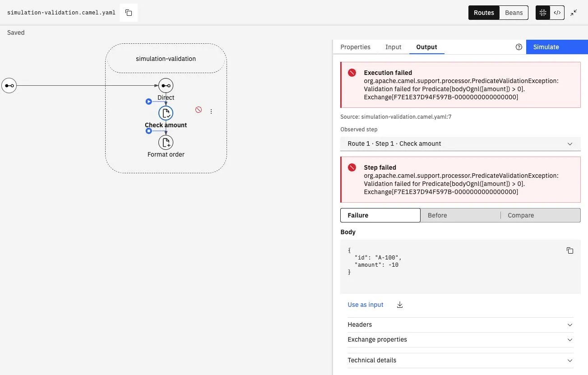This screenshot has height=375, width=588.
Task: Expand the Headers section
Action: (x=460, y=324)
